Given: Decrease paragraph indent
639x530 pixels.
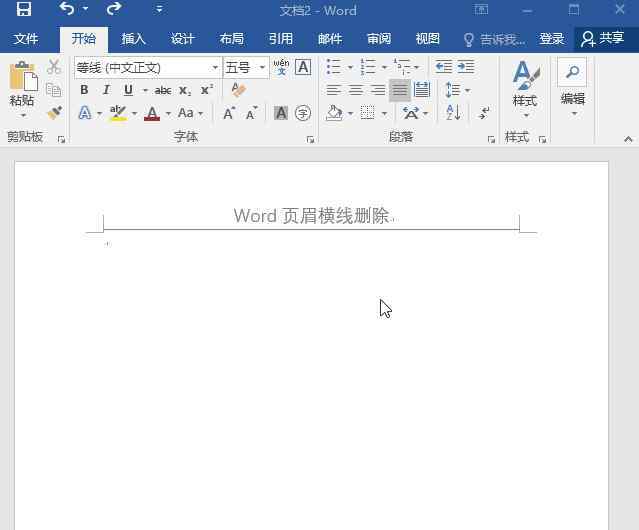Looking at the screenshot, I should [444, 66].
